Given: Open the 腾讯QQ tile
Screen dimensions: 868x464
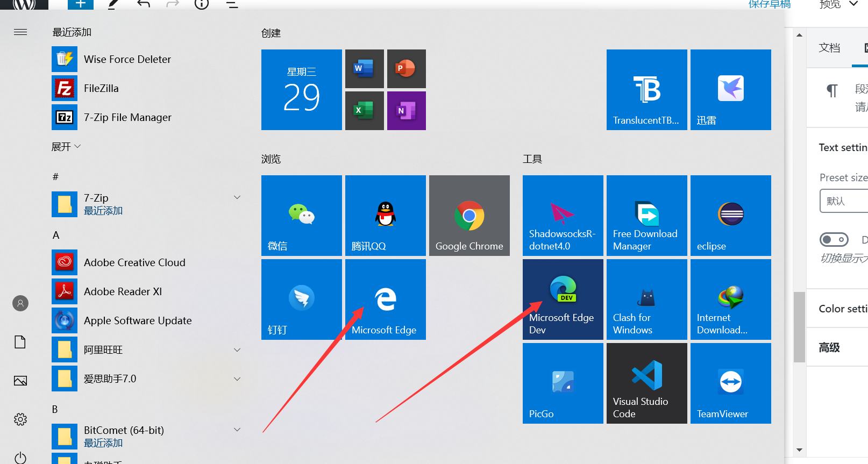Looking at the screenshot, I should tap(386, 216).
